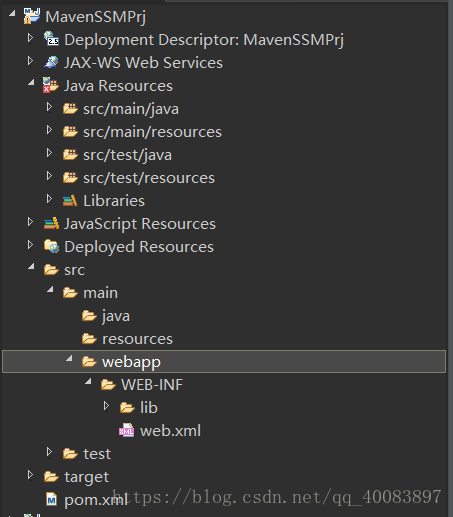Expand the lib folder arrow
Screen dimensions: 453x517
tap(106, 406)
